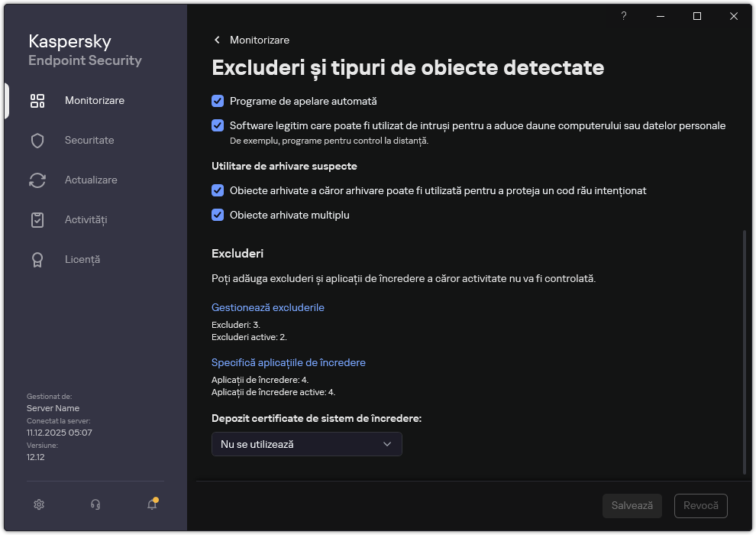756x535 pixels.
Task: Uncheck obiecte arhivate pentru cod rău intenționat
Action: pyautogui.click(x=218, y=190)
